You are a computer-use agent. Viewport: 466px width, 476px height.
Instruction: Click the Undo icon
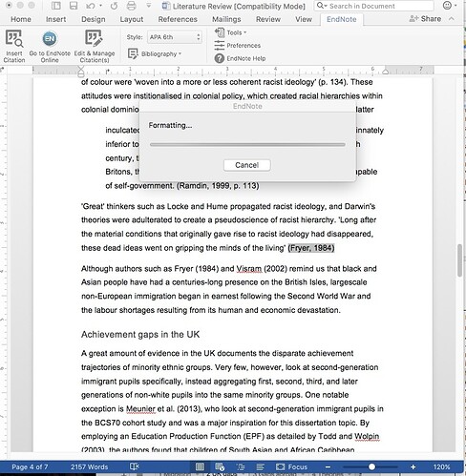tap(91, 6)
